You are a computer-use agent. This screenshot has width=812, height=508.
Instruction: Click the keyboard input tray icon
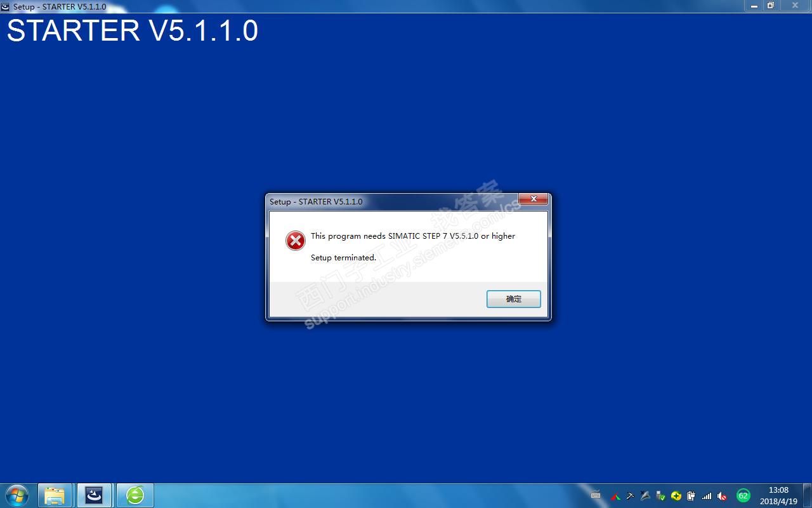(x=596, y=495)
